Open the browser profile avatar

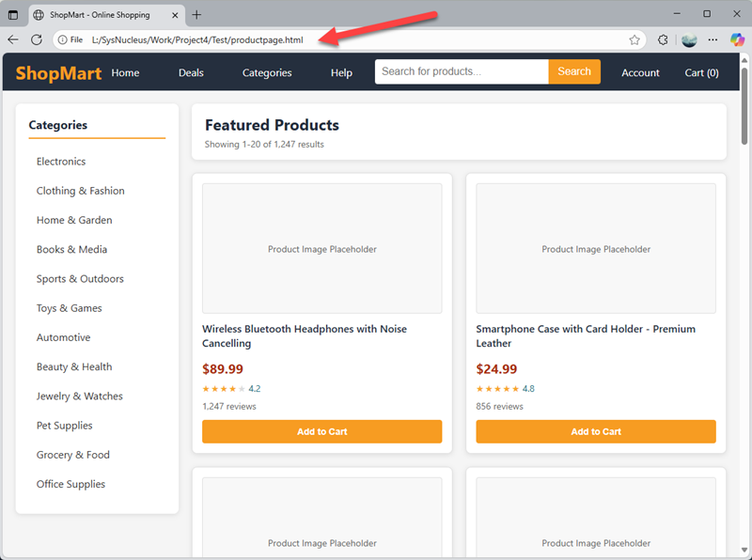[689, 39]
